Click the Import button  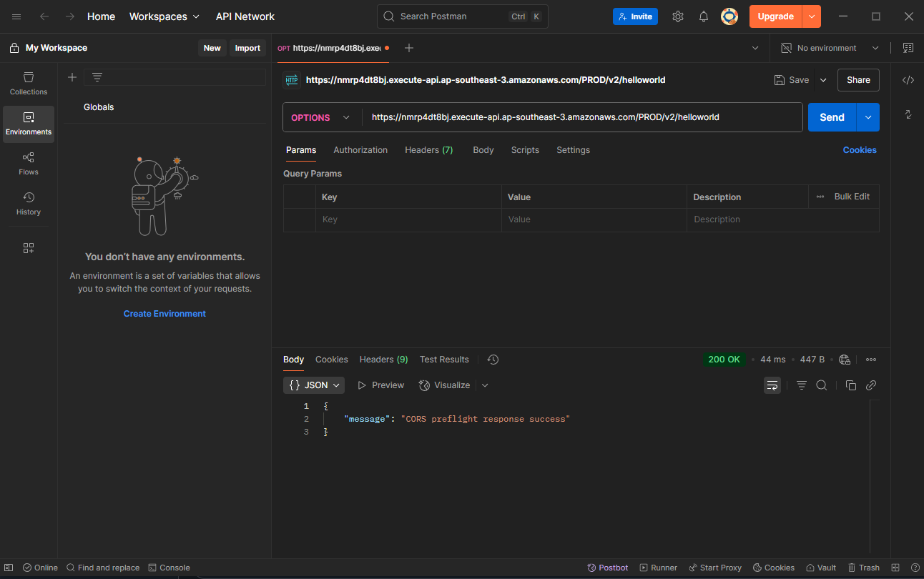tap(247, 48)
